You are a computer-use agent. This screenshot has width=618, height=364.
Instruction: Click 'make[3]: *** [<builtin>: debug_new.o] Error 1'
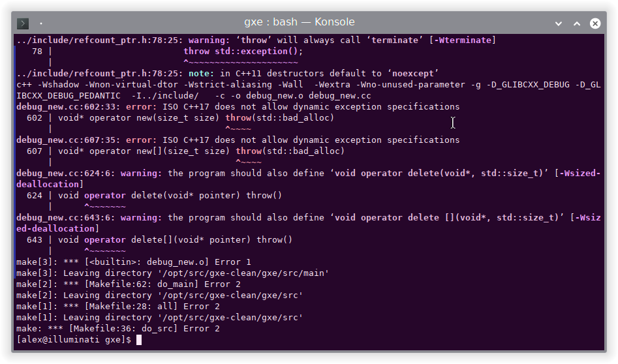(x=134, y=262)
